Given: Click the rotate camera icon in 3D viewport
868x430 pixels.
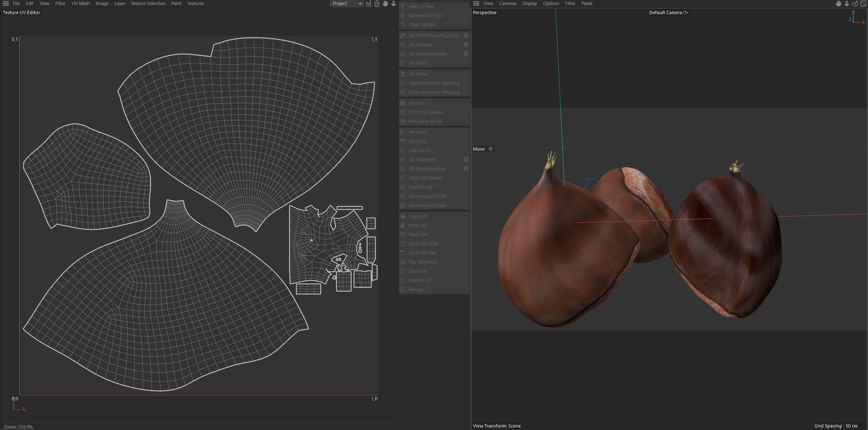Looking at the screenshot, I should pos(855,3).
